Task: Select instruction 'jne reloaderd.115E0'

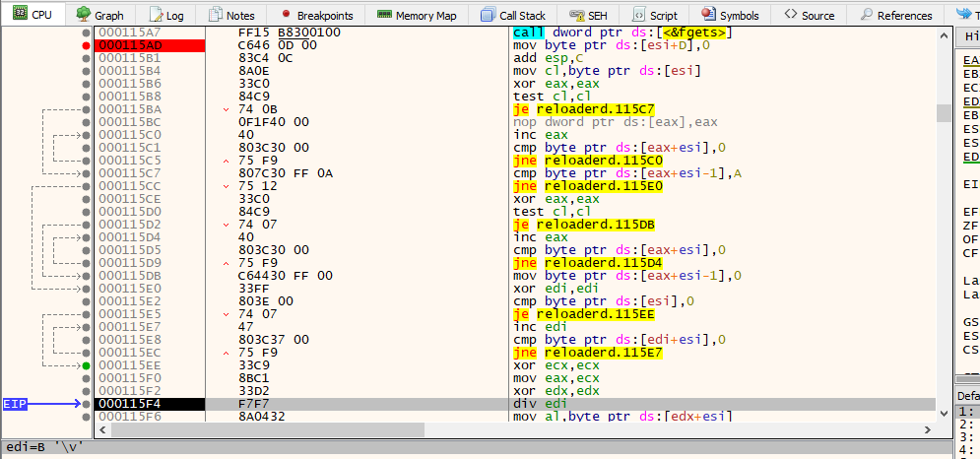Action: pos(588,186)
